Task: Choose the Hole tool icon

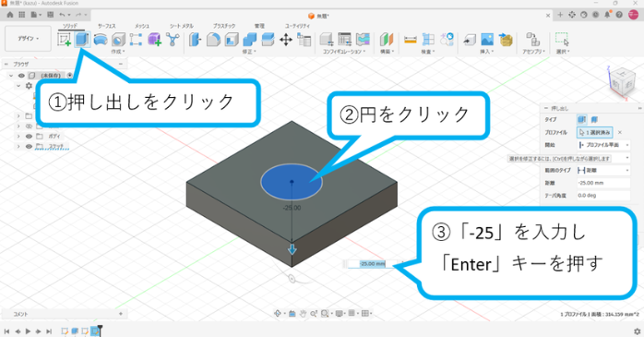Action: [x=118, y=40]
